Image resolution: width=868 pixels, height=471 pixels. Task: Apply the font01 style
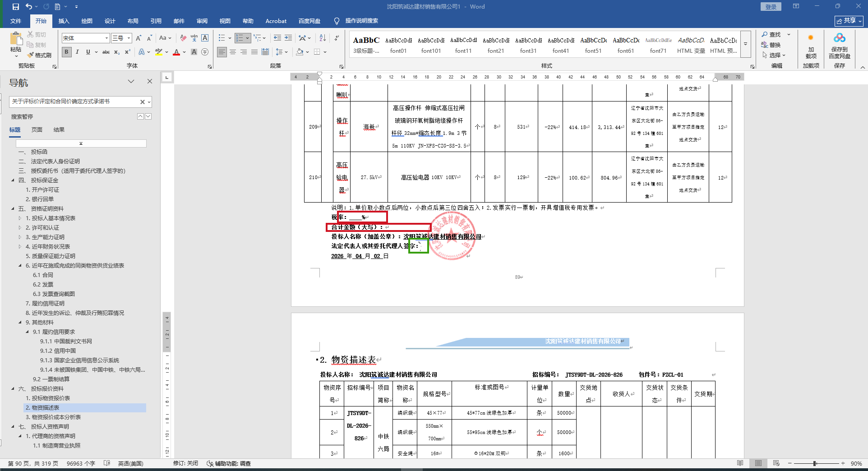point(398,45)
